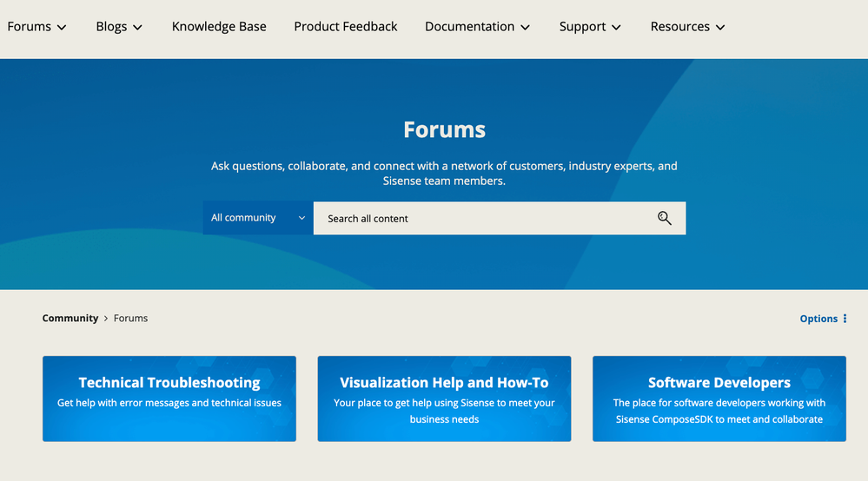Open the Options text link
The height and width of the screenshot is (481, 868).
(x=818, y=319)
